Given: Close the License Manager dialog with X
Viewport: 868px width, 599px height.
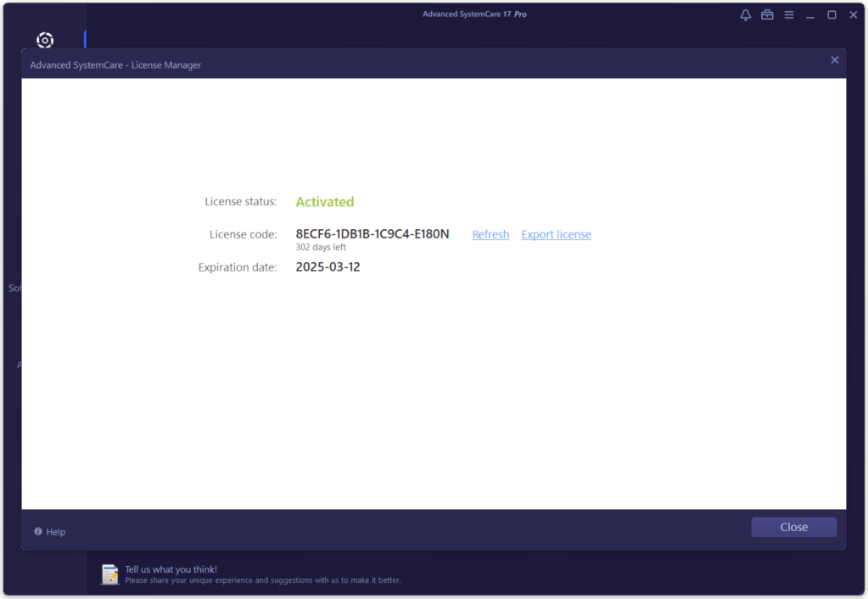Looking at the screenshot, I should click(834, 60).
